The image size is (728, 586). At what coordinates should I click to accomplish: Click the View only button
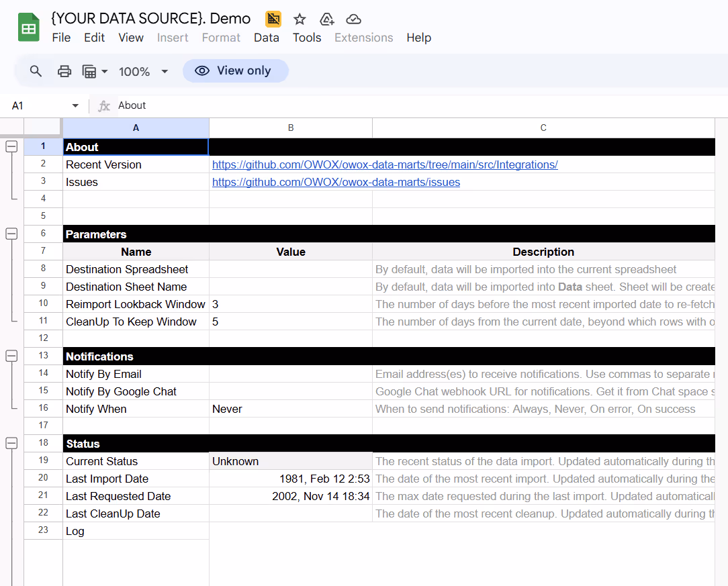tap(236, 70)
